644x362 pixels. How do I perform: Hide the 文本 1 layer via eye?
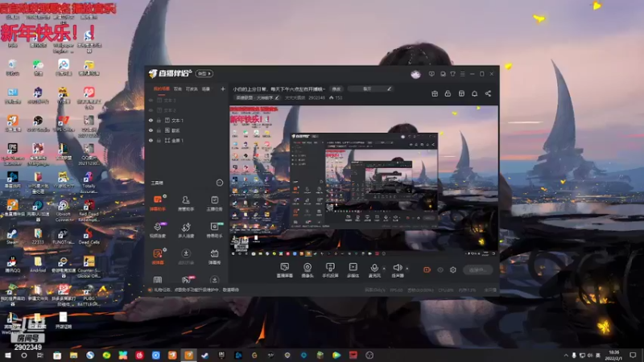coord(151,120)
